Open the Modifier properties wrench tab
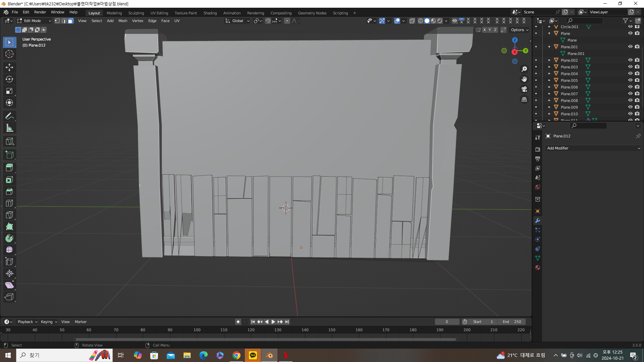 click(538, 221)
